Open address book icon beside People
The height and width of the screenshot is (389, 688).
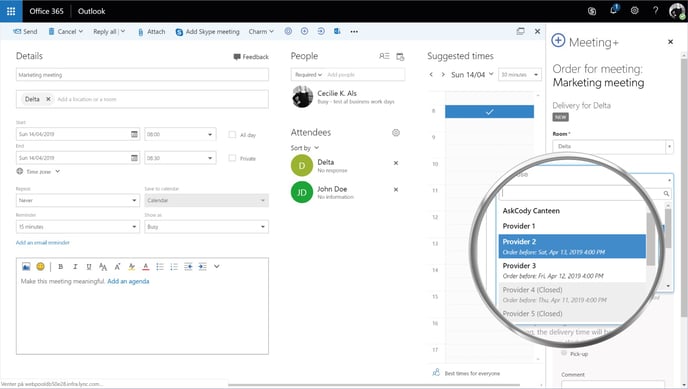384,56
